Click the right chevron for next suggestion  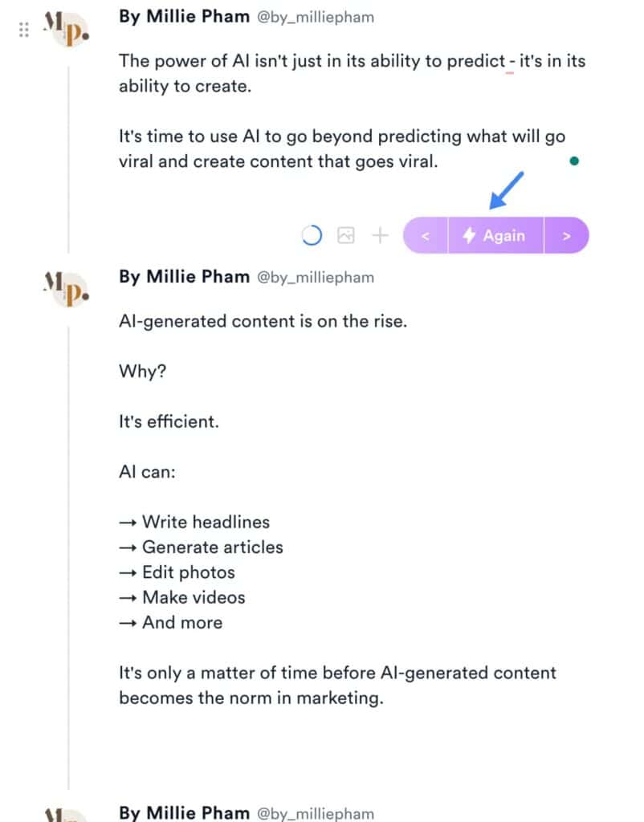[x=567, y=235]
